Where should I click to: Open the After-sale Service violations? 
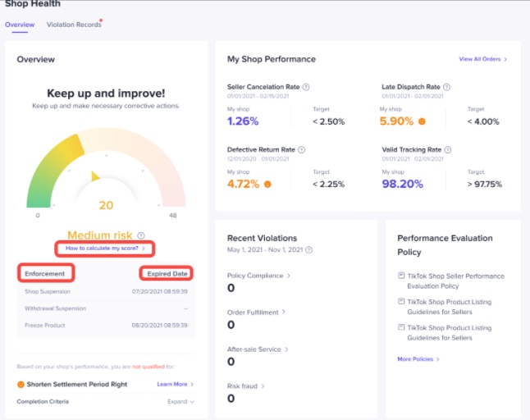pos(257,349)
